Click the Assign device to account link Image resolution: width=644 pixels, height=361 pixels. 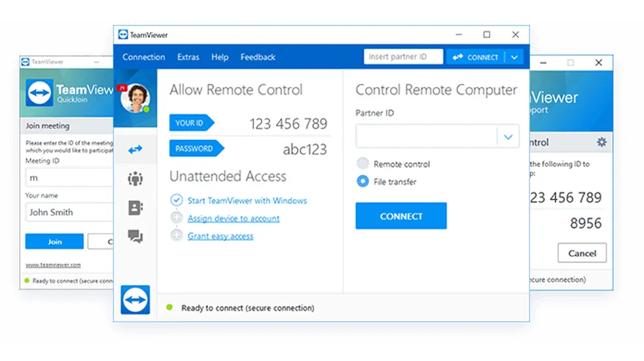[x=233, y=218]
